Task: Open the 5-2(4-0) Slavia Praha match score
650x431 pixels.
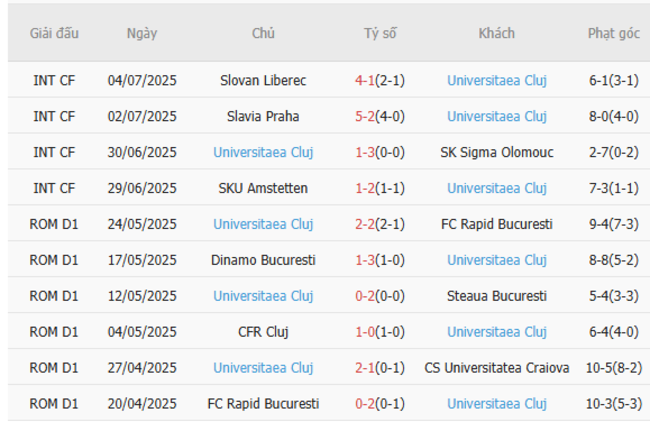Action: coord(380,116)
